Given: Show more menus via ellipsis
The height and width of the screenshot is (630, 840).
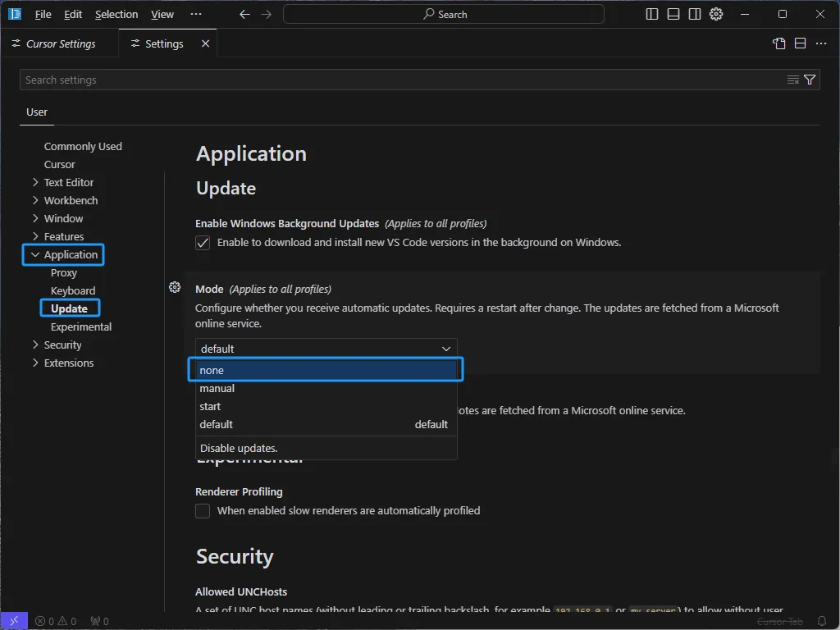Looking at the screenshot, I should (x=196, y=14).
